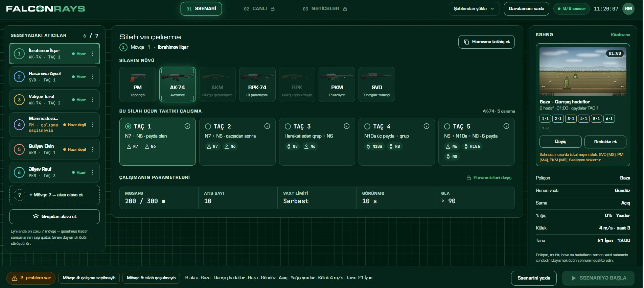The height and width of the screenshot is (288, 644).
Task: Click the Ssenarini yoxla button
Action: tap(534, 278)
